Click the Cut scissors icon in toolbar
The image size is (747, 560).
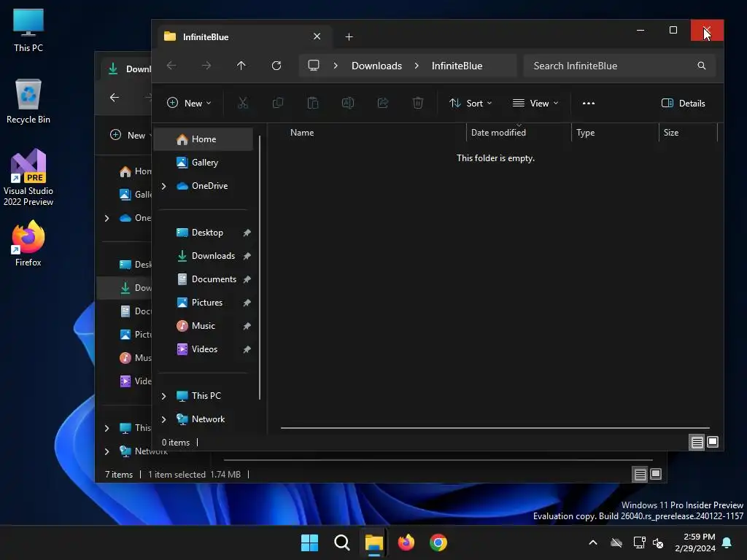242,103
